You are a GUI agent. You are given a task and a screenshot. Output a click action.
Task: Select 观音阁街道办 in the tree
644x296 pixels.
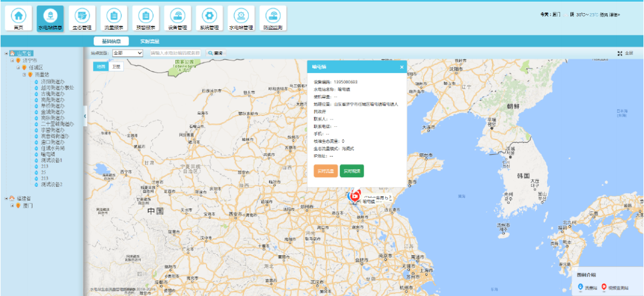[55, 135]
